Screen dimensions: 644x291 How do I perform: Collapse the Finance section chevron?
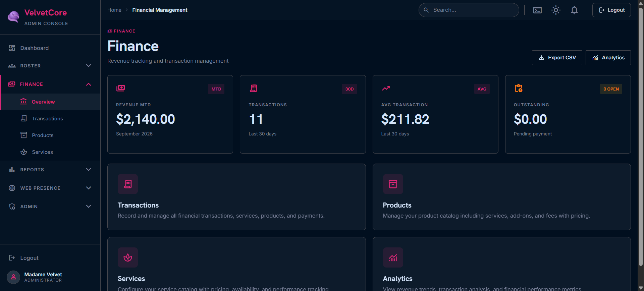point(89,84)
